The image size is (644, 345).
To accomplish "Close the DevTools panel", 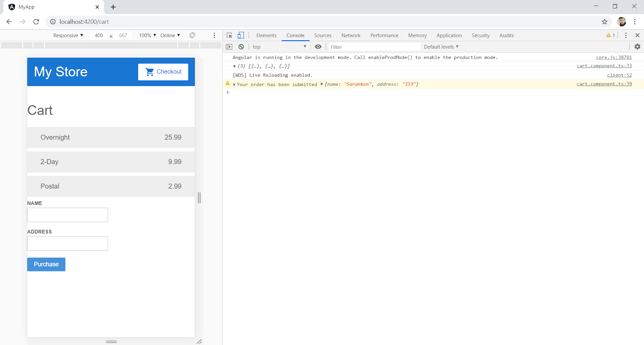I will click(x=637, y=35).
